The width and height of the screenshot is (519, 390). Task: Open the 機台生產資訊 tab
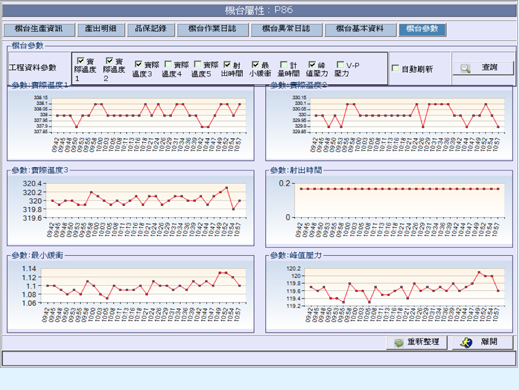click(39, 30)
